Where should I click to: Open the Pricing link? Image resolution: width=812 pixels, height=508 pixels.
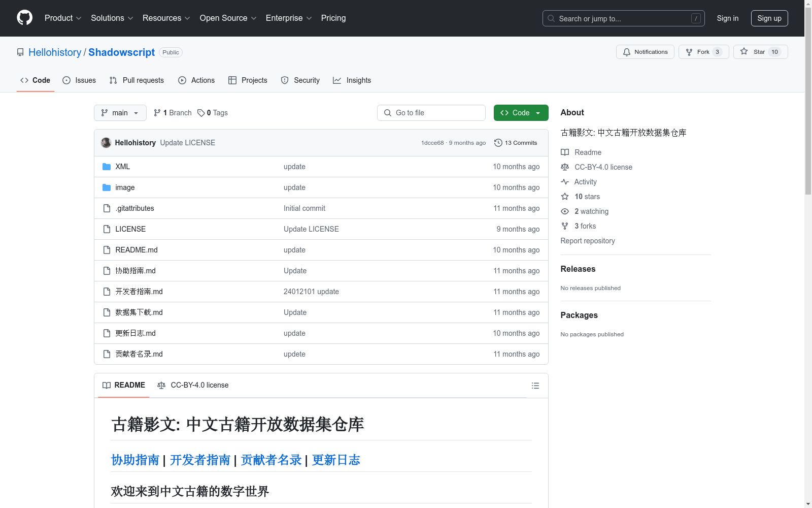coord(333,18)
